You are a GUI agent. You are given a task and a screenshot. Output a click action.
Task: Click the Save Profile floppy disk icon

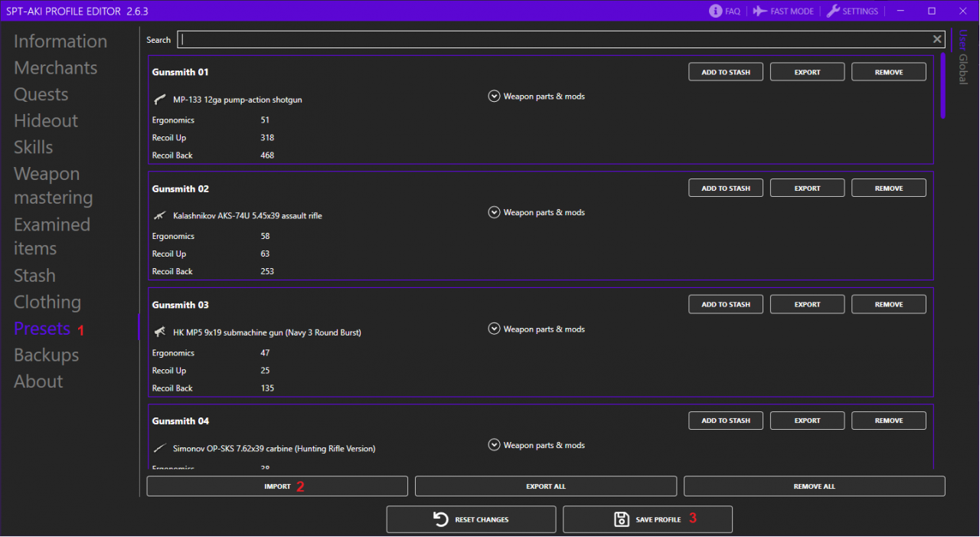[x=622, y=519]
